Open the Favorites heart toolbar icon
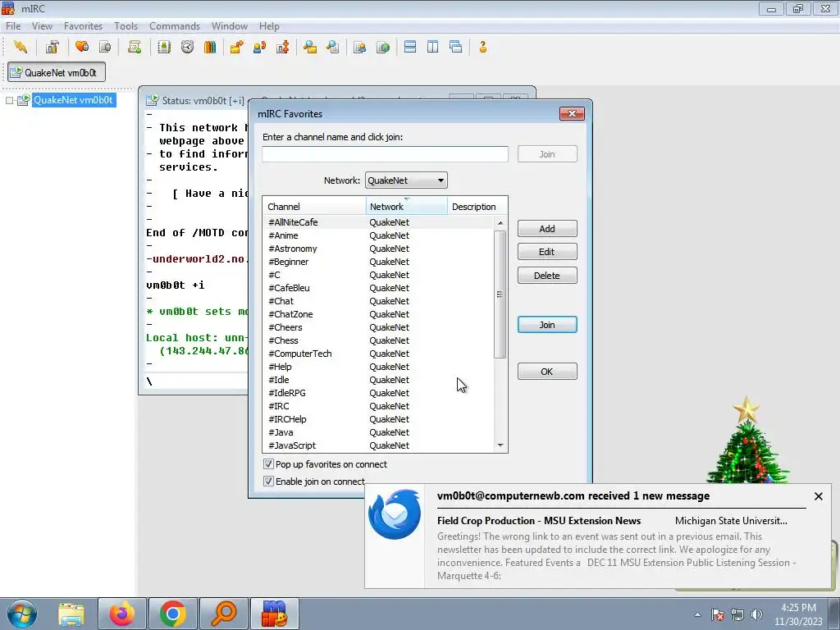Image resolution: width=840 pixels, height=630 pixels. [x=82, y=47]
